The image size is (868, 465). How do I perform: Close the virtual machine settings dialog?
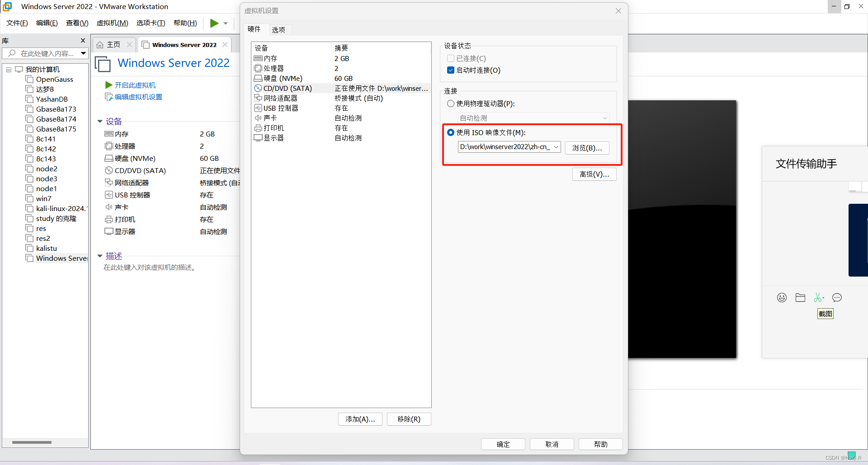[x=618, y=11]
